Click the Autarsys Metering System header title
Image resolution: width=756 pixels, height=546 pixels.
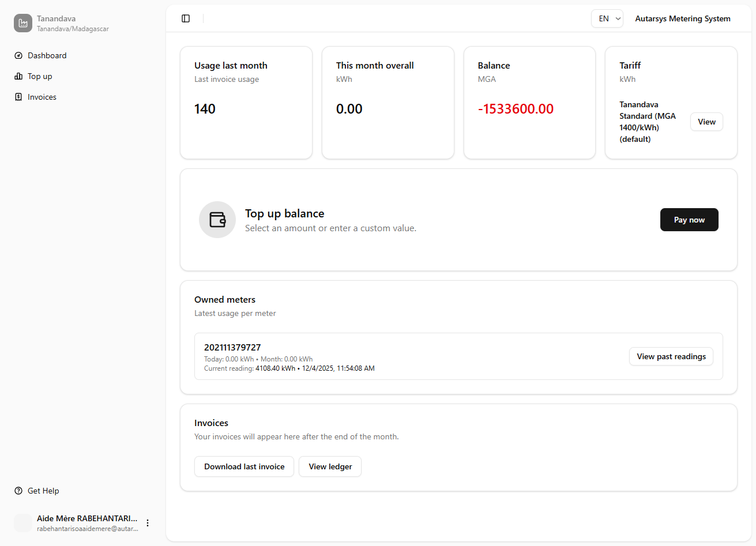point(682,18)
